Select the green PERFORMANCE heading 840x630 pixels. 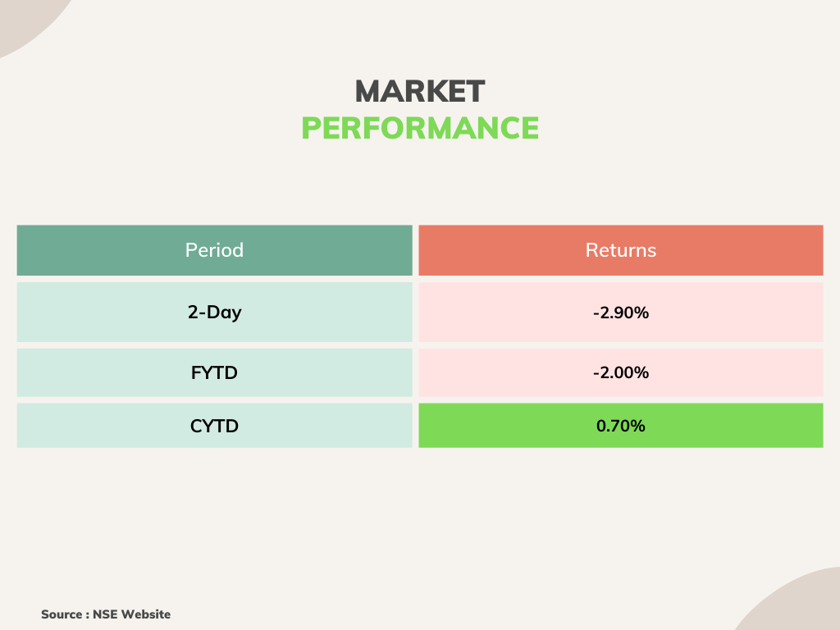click(420, 129)
